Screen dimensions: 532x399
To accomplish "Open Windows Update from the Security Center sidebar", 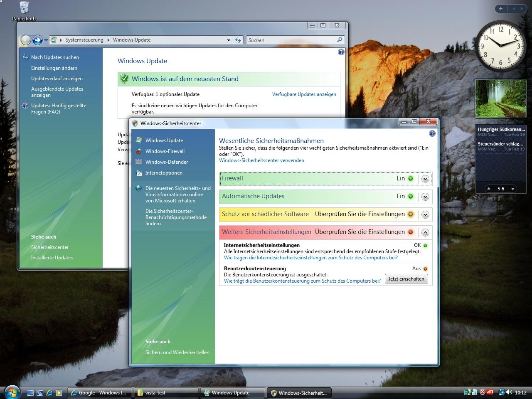I will (x=164, y=140).
